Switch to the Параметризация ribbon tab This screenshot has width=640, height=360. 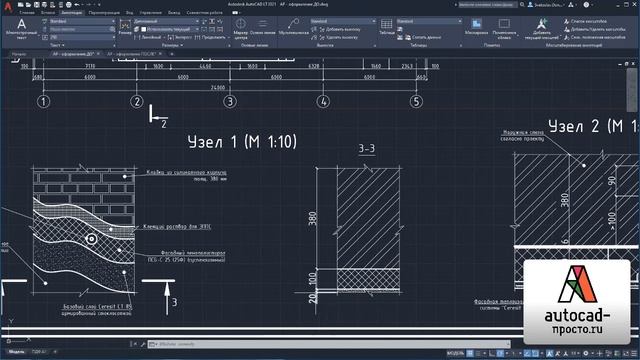click(x=104, y=13)
